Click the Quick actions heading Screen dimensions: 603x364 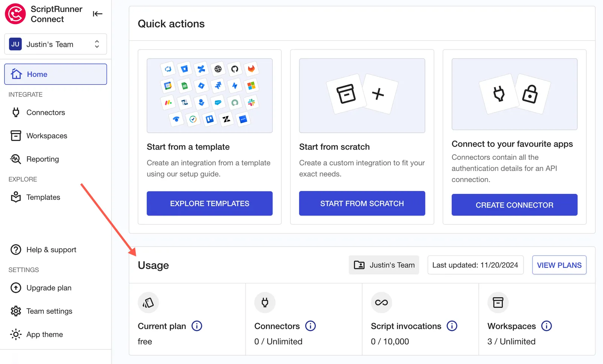pyautogui.click(x=171, y=24)
